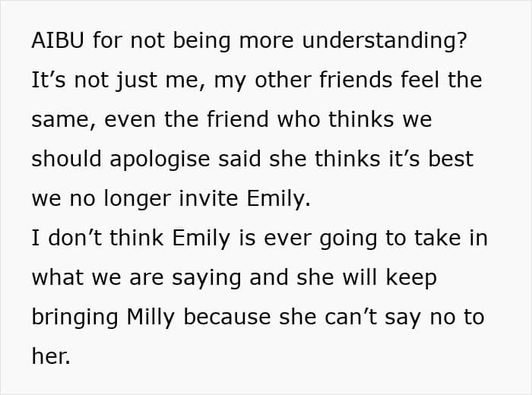Click the final word "her." on the last line
This screenshot has width=532, height=395.
pyautogui.click(x=51, y=357)
